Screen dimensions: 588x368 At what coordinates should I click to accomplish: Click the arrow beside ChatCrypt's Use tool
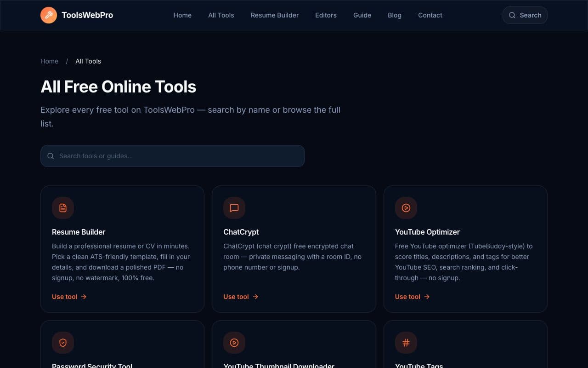[x=255, y=297]
